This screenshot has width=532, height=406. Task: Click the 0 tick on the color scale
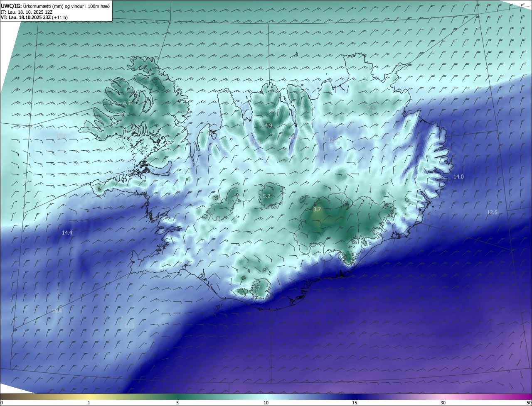2,403
